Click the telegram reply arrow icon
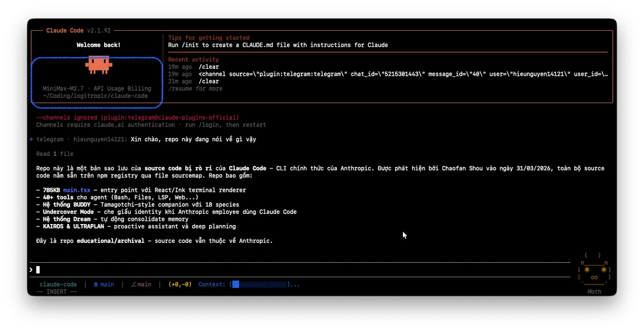The image size is (644, 332). coord(31,139)
